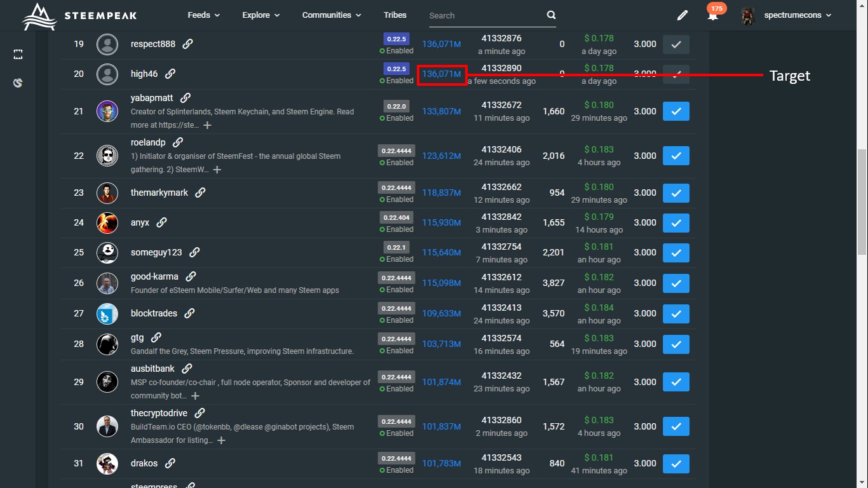
Task: Click link icon next to roelandp
Action: click(x=178, y=142)
